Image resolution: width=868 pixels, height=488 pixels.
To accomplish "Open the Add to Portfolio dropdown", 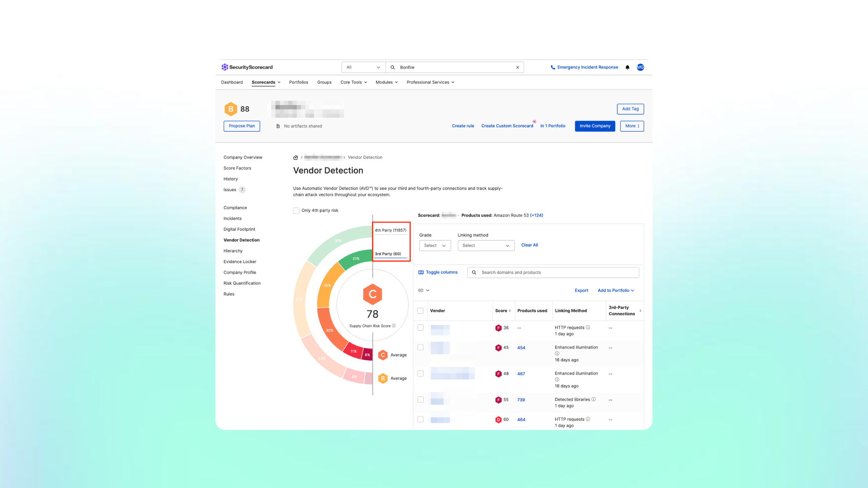I will (616, 290).
